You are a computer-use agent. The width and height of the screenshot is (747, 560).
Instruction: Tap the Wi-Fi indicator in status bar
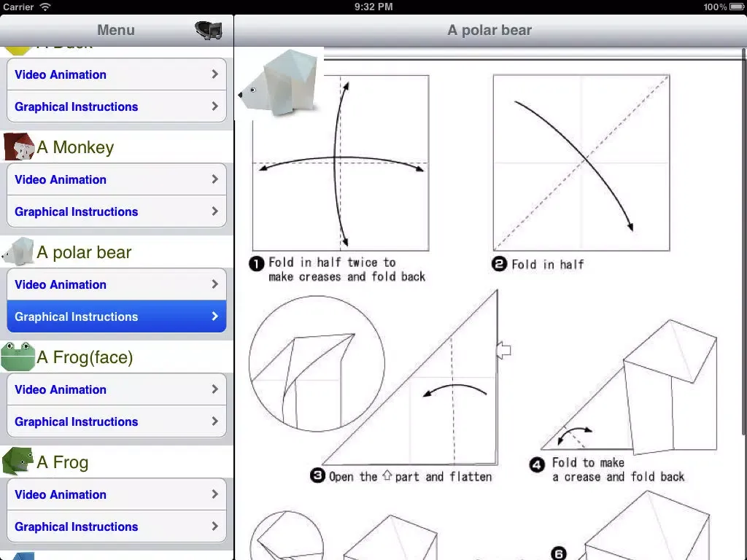point(45,7)
